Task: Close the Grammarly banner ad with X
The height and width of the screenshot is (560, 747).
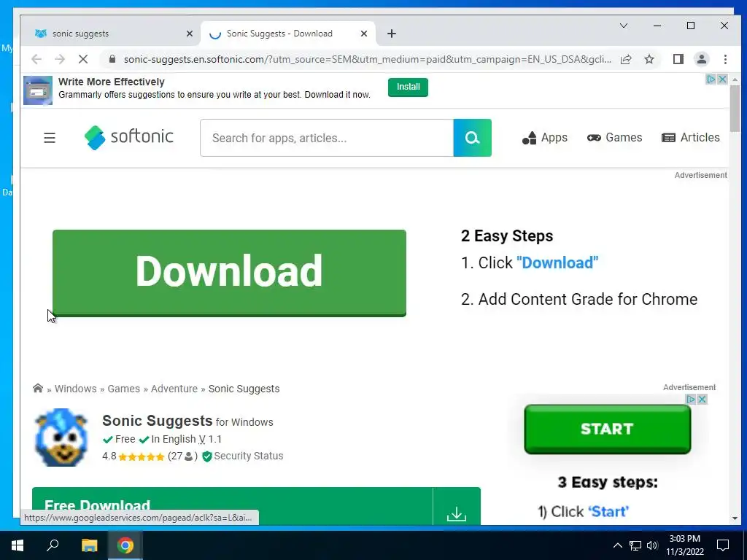Action: pos(722,79)
